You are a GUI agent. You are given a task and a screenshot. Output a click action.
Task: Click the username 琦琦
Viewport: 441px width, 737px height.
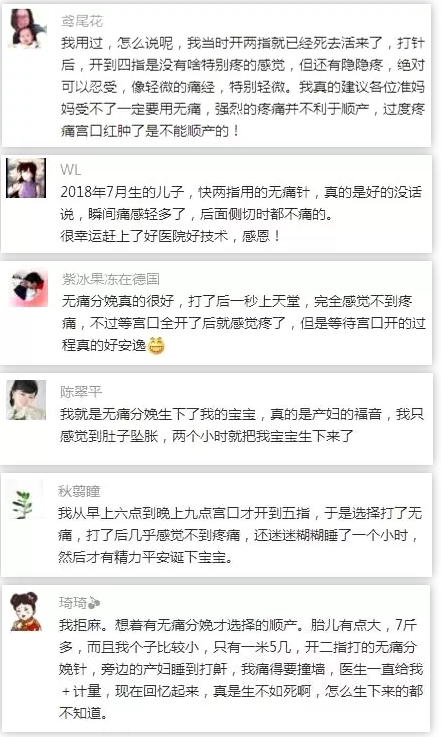[73, 603]
